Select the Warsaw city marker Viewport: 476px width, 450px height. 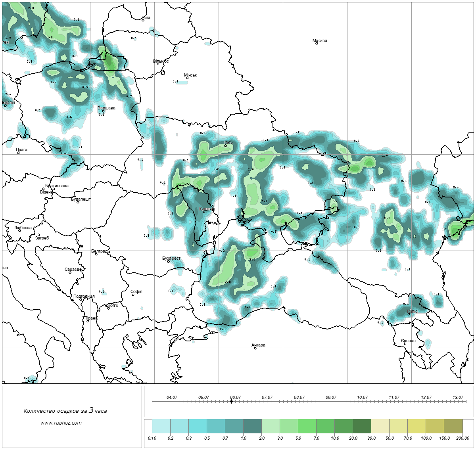103,111
